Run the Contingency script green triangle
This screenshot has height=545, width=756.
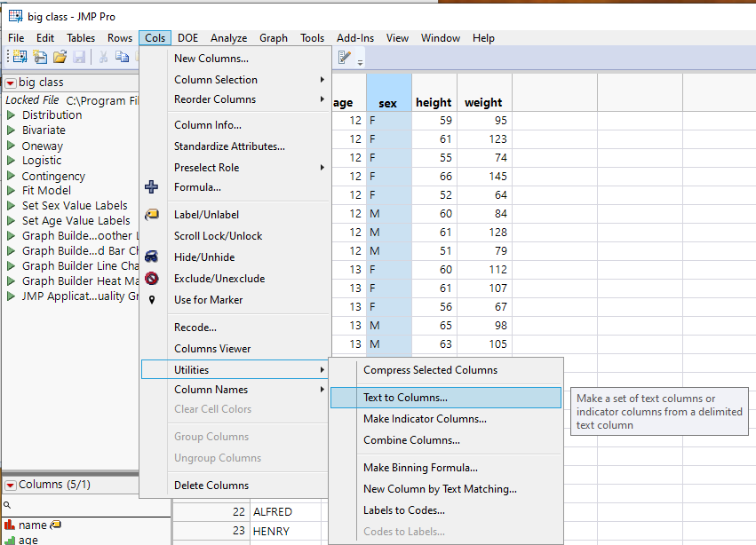point(11,176)
